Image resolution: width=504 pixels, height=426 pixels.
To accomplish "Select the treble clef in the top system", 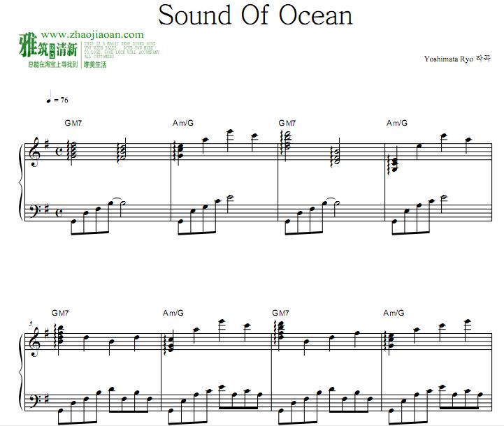I will click(34, 149).
